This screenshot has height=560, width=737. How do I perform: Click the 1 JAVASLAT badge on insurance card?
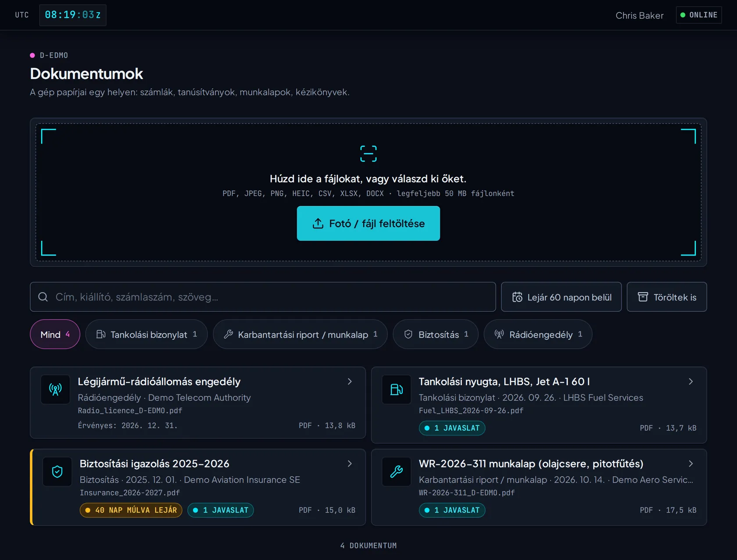click(x=221, y=510)
